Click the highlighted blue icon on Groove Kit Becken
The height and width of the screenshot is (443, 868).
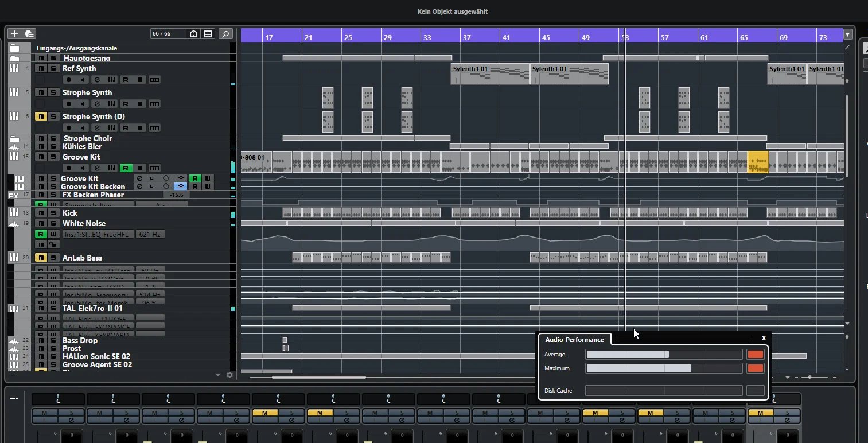(181, 186)
